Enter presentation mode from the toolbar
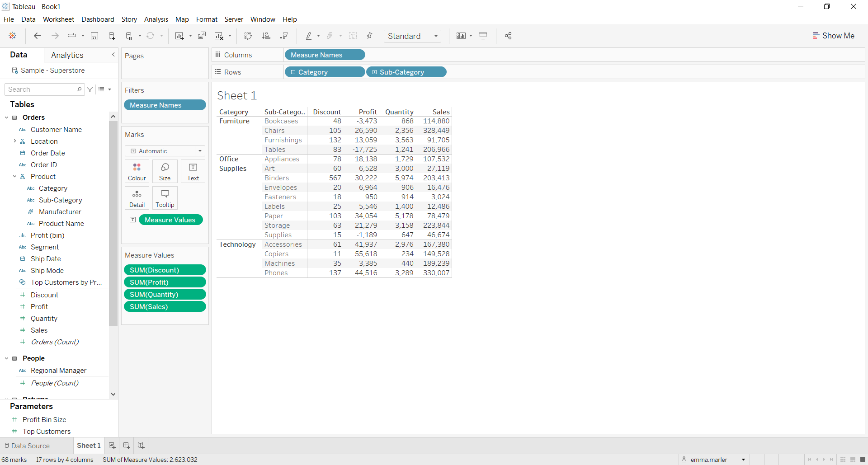This screenshot has height=465, width=868. tap(483, 36)
